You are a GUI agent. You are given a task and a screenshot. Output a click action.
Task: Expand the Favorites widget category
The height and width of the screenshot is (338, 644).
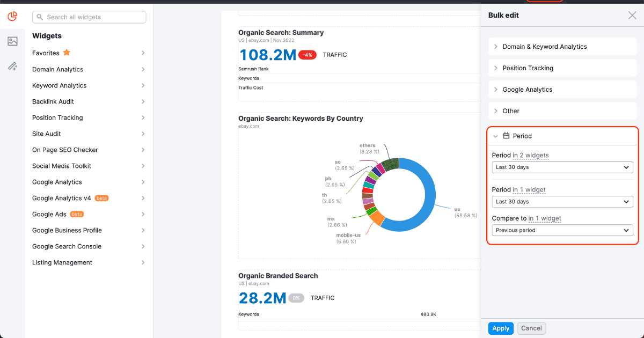[x=89, y=53]
